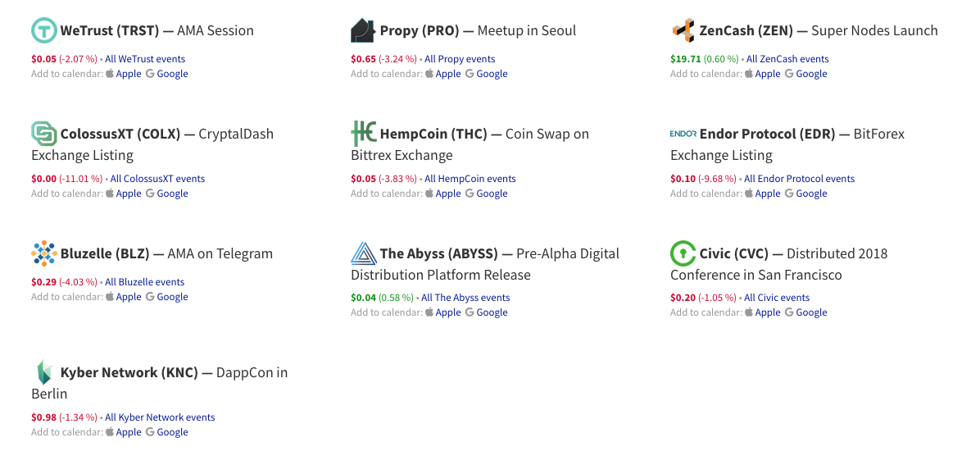Screen dimensions: 980x474
Task: Click the Bluzelle coin logo icon
Action: click(44, 253)
